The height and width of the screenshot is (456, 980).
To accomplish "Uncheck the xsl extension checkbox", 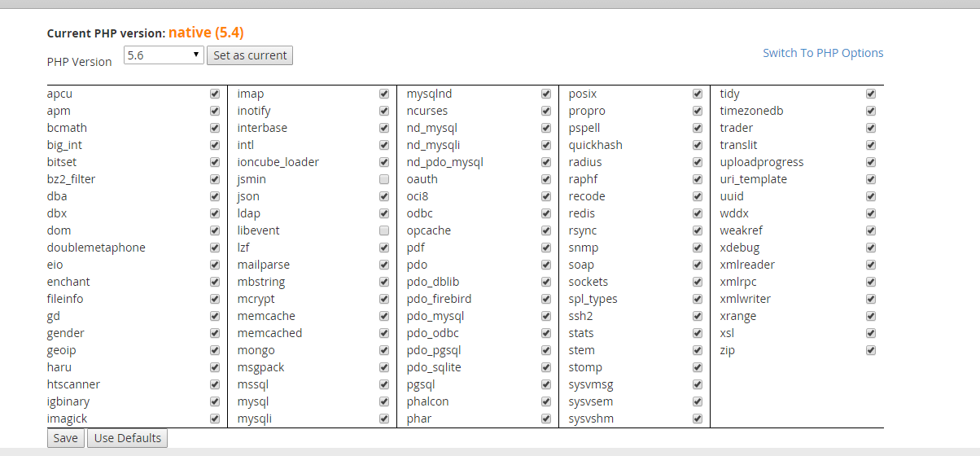I will [x=871, y=333].
